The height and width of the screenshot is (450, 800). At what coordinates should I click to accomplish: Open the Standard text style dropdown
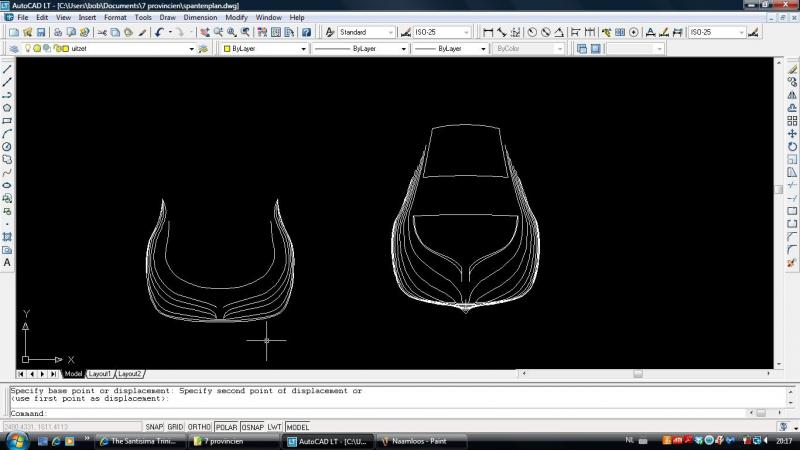click(x=390, y=32)
